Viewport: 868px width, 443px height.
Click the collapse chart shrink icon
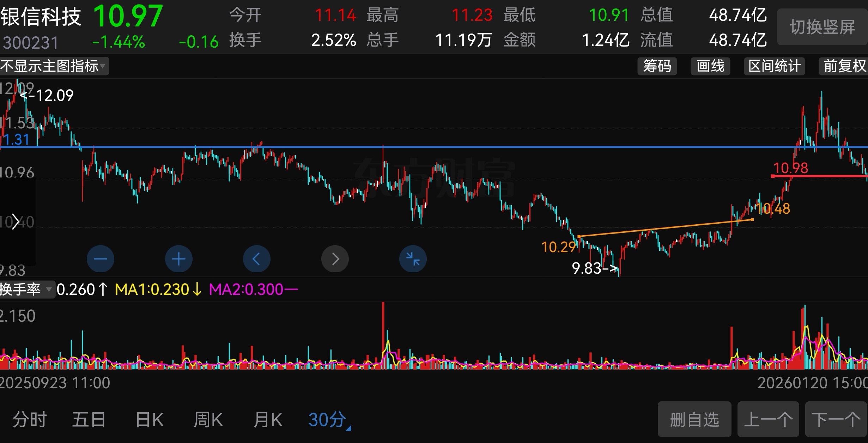tap(413, 259)
